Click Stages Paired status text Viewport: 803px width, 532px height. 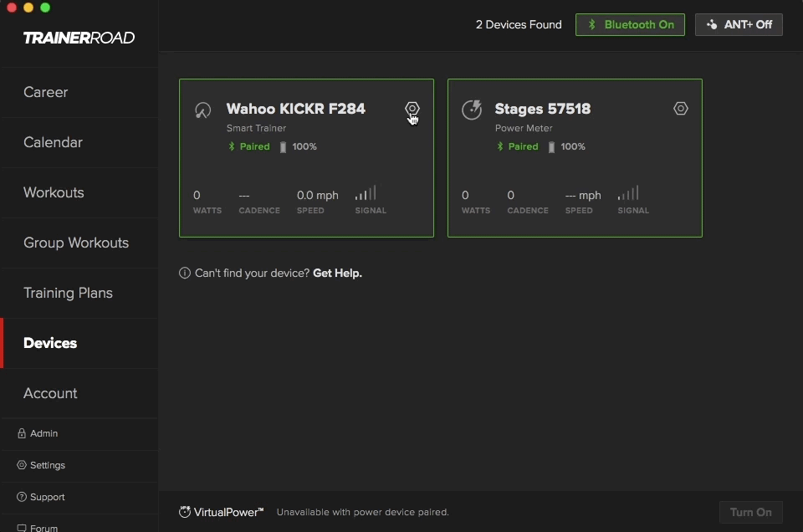[523, 146]
